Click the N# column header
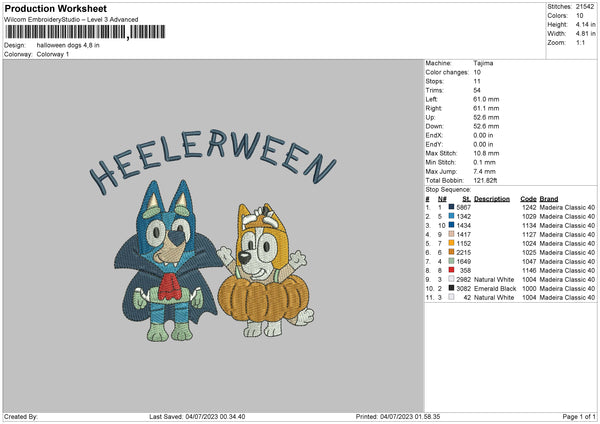The image size is (600, 424). coord(442,199)
